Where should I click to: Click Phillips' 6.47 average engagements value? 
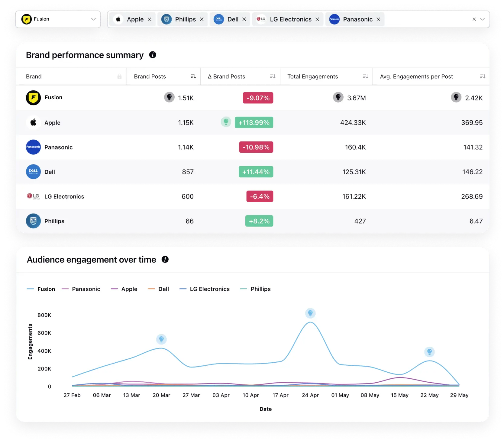(x=476, y=221)
